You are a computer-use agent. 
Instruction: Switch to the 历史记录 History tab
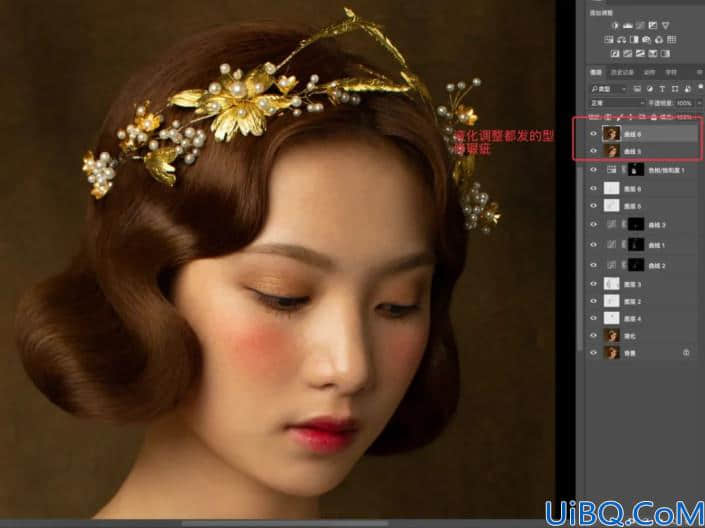pyautogui.click(x=622, y=72)
